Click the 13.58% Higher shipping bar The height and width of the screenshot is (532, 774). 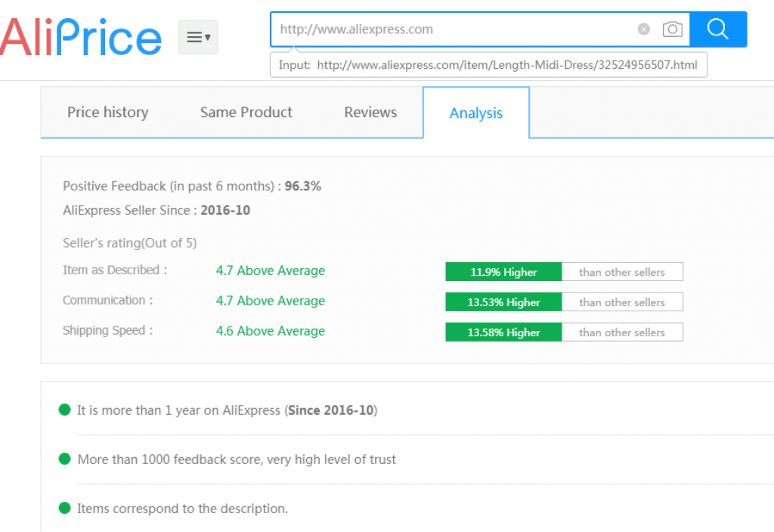tap(503, 332)
